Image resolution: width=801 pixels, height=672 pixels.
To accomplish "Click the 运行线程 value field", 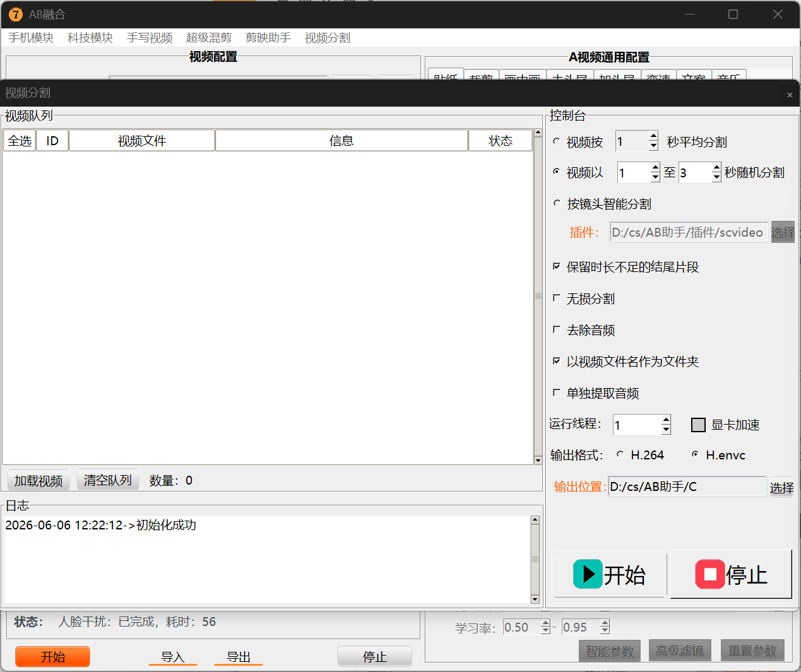I will [638, 425].
